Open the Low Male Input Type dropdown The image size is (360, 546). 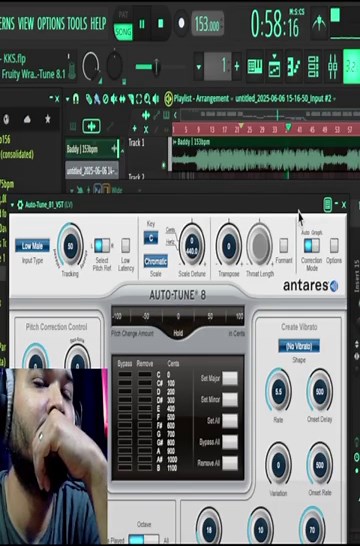click(32, 246)
